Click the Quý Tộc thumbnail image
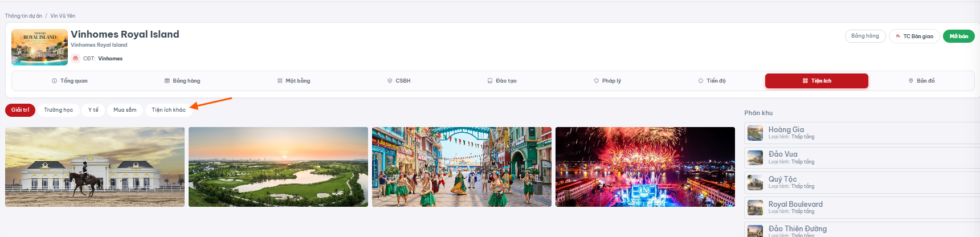Viewport: 980px width, 237px height. point(755,182)
